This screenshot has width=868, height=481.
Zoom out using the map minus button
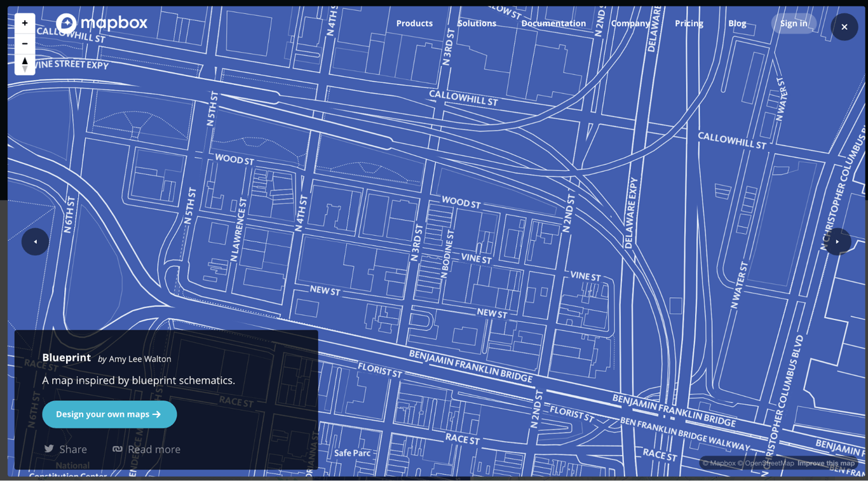25,43
